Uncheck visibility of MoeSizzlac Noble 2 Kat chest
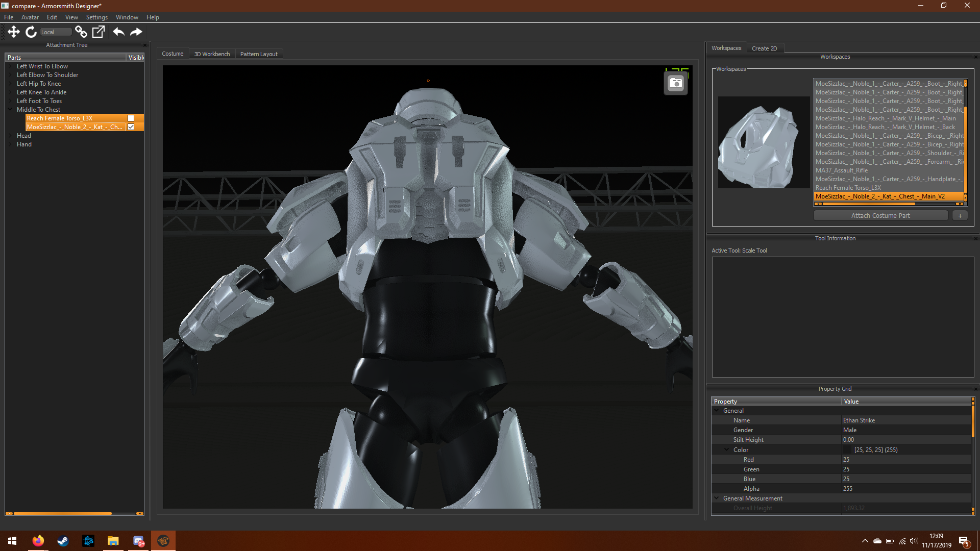The image size is (980, 551). click(131, 127)
